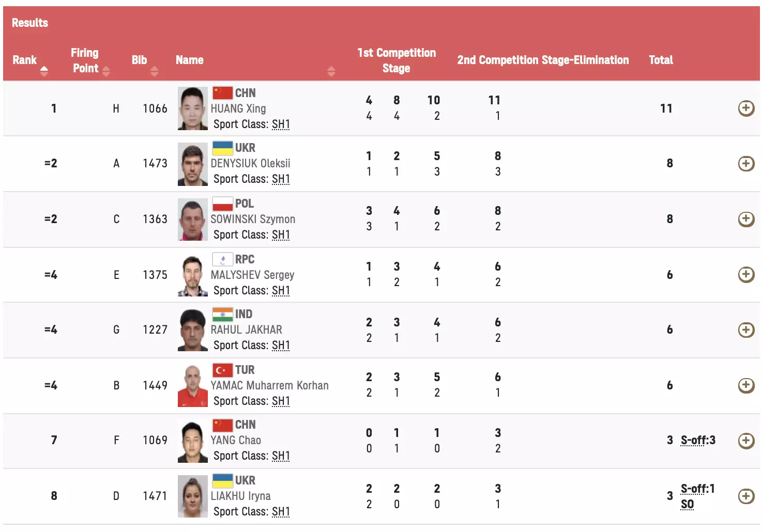Screen dimensions: 762x532
Task: Click S-off:3 abbreviation for YANG Chao
Action: point(698,440)
